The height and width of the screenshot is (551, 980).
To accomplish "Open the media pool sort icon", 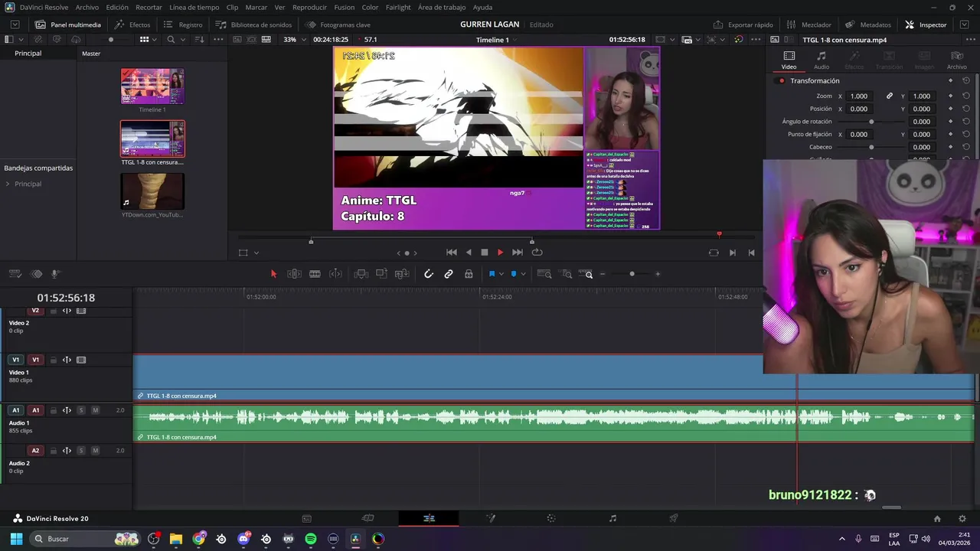I will click(x=199, y=39).
